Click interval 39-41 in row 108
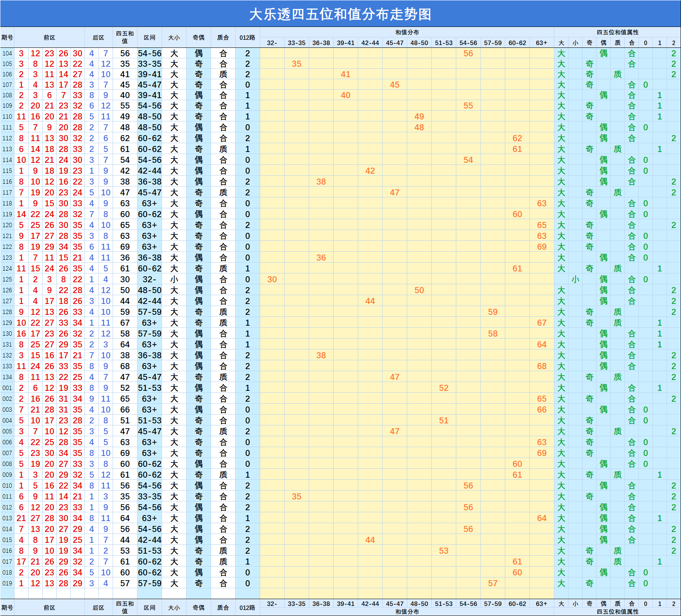The image size is (681, 616). pyautogui.click(x=150, y=95)
